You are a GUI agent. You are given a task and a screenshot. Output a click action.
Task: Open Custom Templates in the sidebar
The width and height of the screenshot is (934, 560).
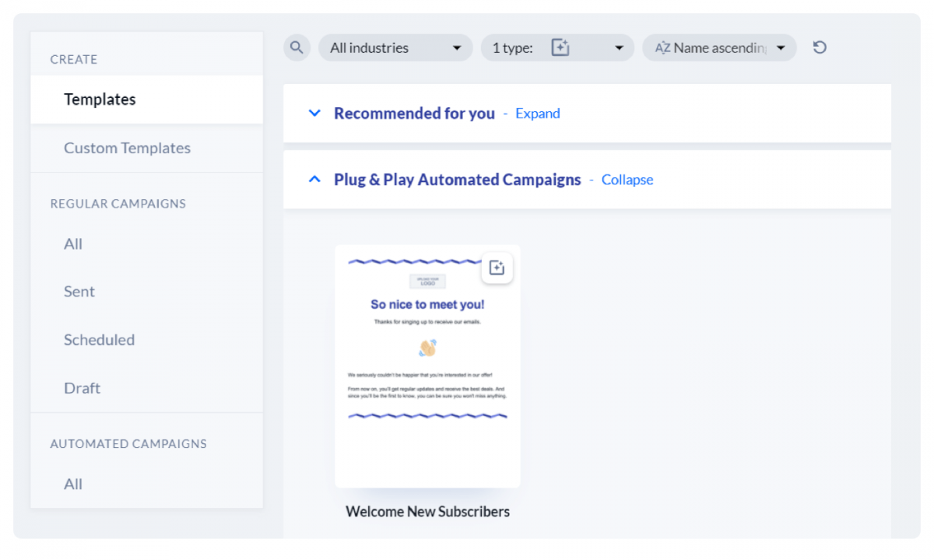[x=127, y=148]
